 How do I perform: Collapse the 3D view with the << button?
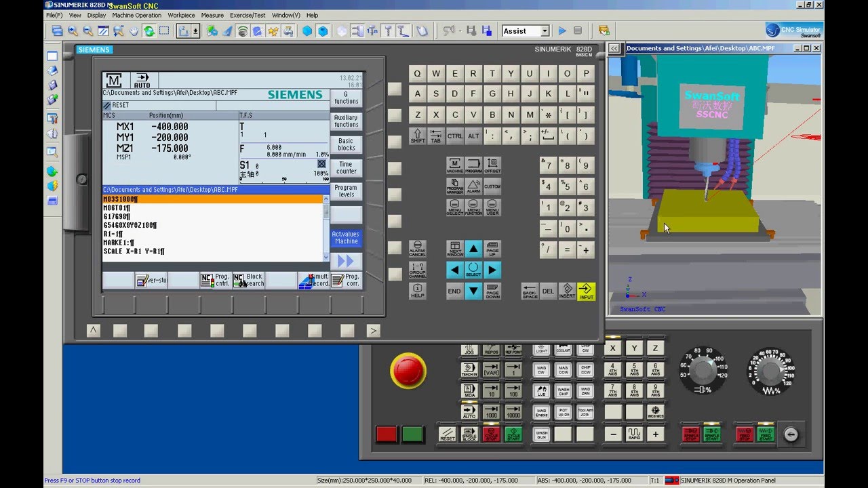(x=614, y=48)
